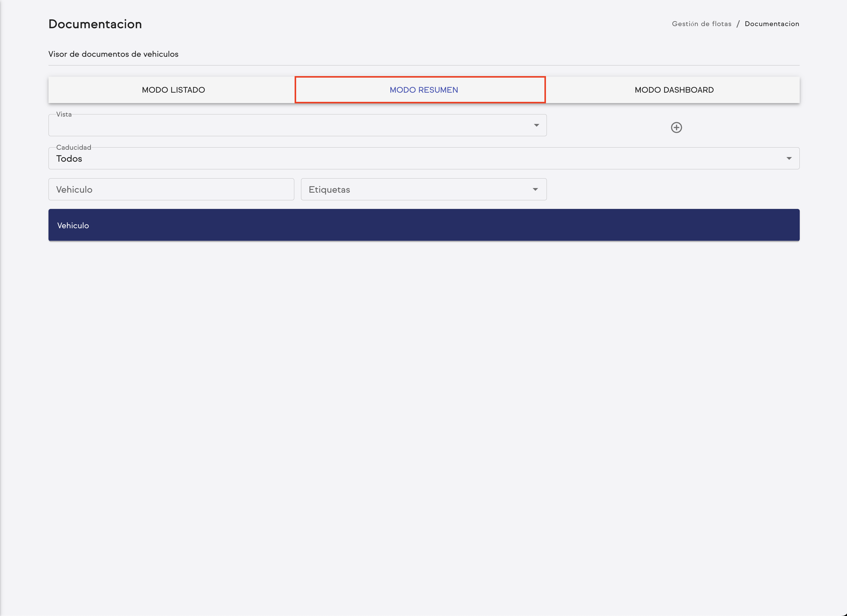This screenshot has width=847, height=616.
Task: Select the MODO RESUMEN tab
Action: [423, 90]
